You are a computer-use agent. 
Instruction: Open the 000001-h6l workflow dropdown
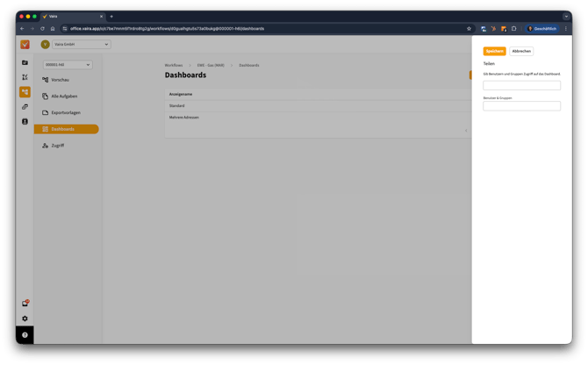[x=68, y=65]
